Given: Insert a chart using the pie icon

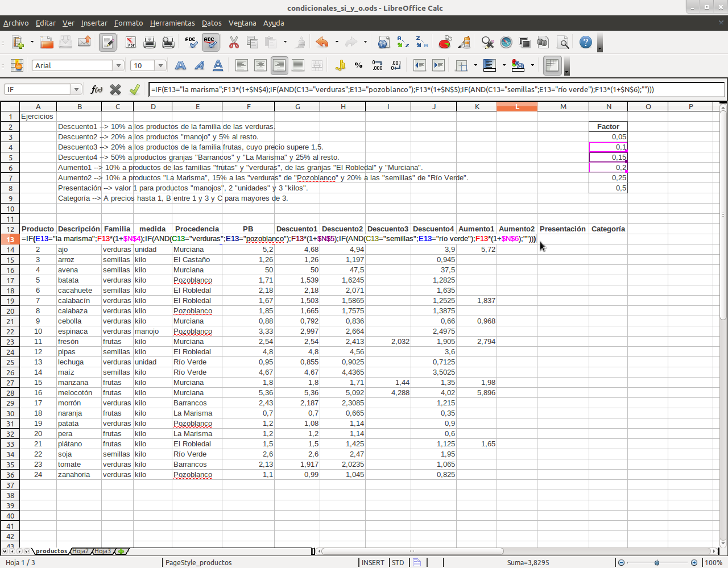Looking at the screenshot, I should click(x=445, y=43).
